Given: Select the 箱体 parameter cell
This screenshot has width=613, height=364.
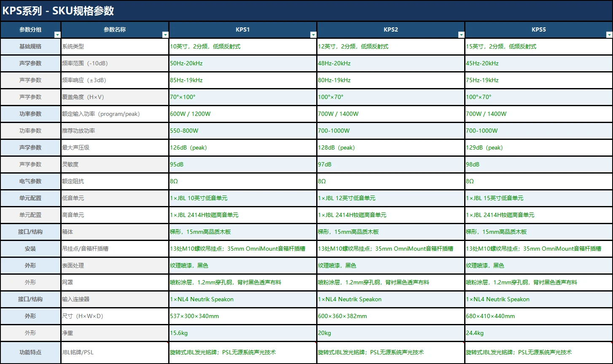Looking at the screenshot, I should click(115, 232).
